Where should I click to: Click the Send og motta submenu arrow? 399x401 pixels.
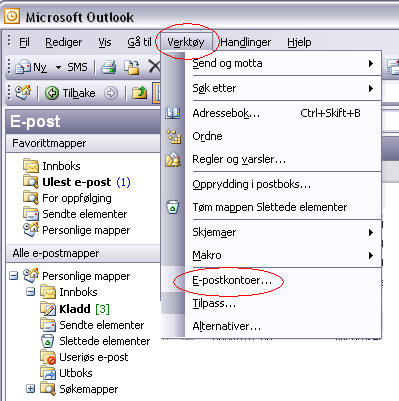[x=371, y=63]
